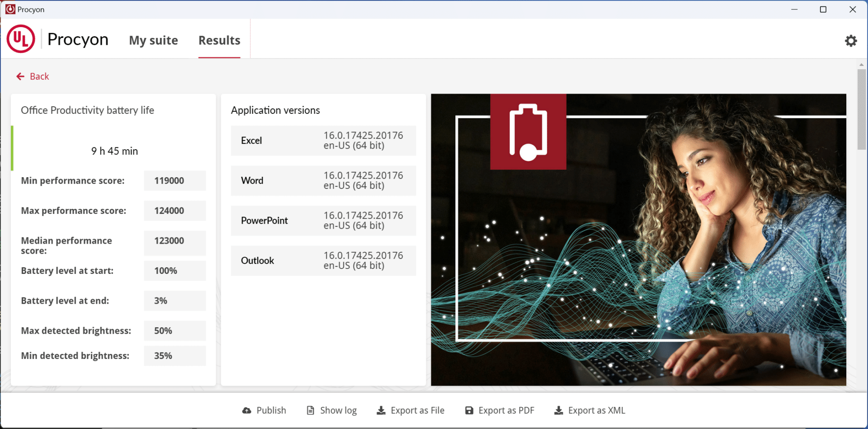Click the Min performance score value 119000

175,180
